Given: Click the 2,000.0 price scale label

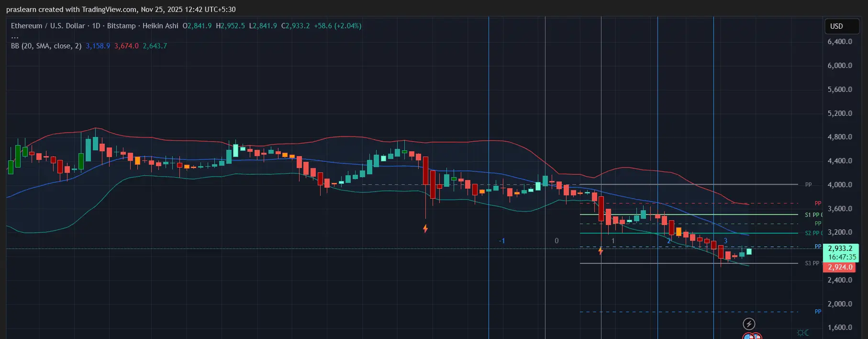Looking at the screenshot, I should pyautogui.click(x=840, y=304).
